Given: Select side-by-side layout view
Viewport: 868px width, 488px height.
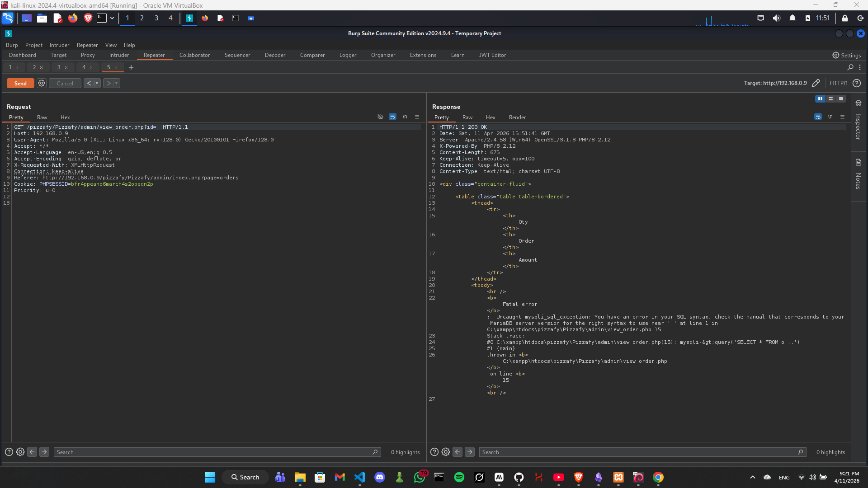Looking at the screenshot, I should 820,99.
